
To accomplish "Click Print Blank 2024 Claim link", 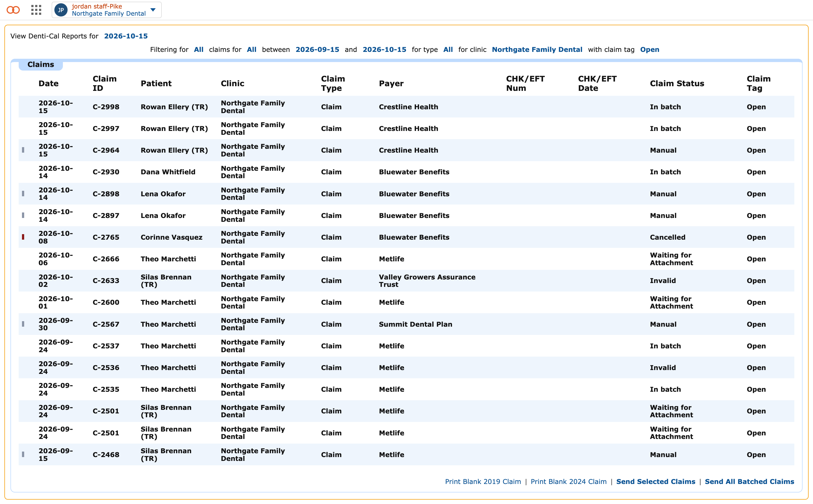I will (568, 482).
